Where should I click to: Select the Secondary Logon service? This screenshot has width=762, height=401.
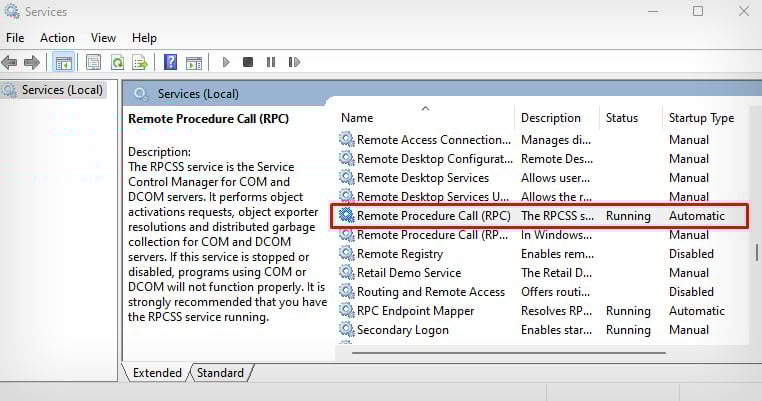542,330
